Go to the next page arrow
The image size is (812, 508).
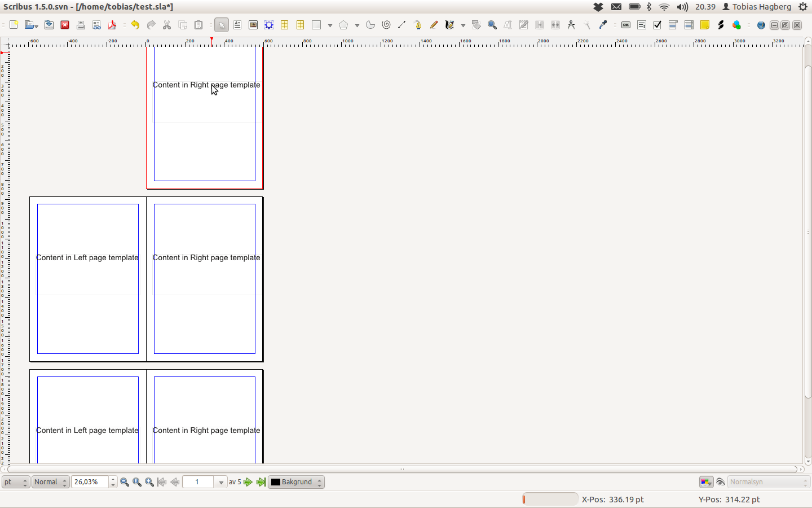coord(248,482)
